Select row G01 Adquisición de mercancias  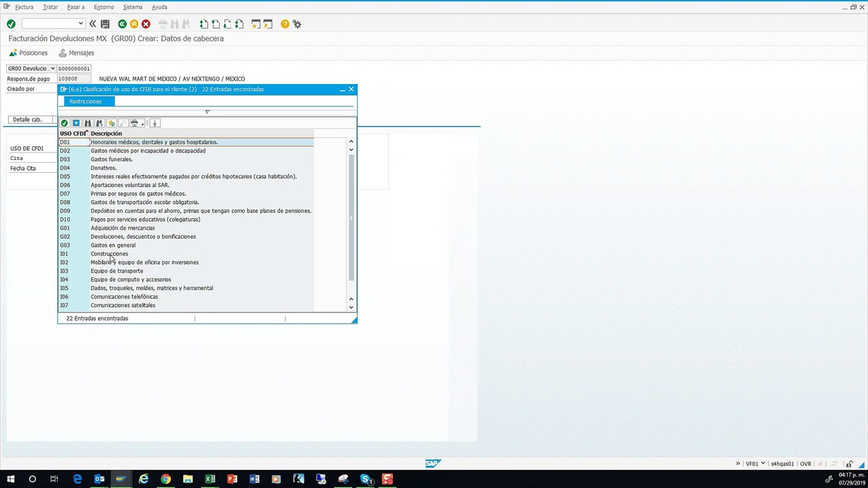pos(186,228)
